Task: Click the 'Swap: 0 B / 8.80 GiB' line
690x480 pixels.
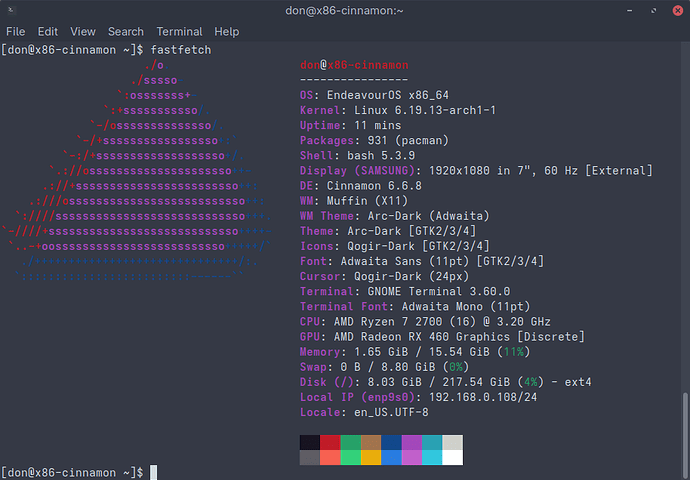Action: click(x=385, y=367)
